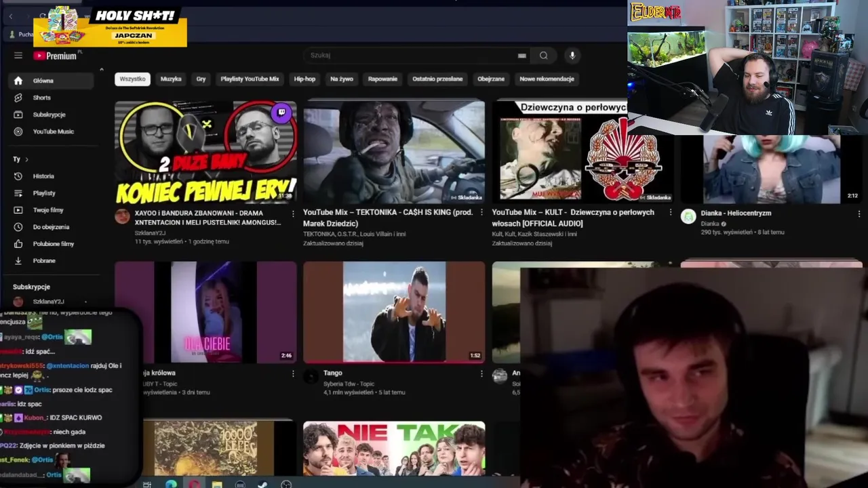The image size is (868, 488).
Task: Select the Wszystko filter chip
Action: (x=132, y=79)
